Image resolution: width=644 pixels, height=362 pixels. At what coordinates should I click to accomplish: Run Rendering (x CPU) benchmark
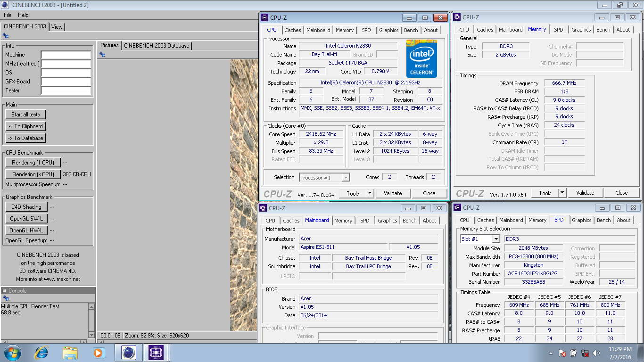coord(33,174)
